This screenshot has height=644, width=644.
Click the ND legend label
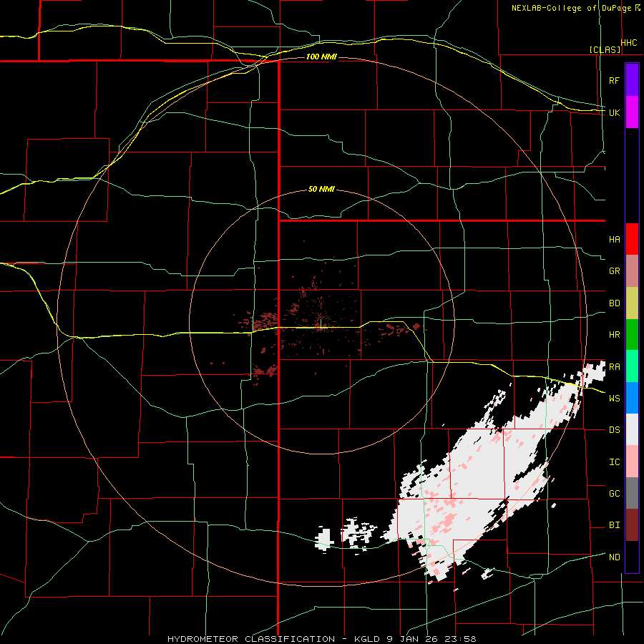click(x=615, y=557)
